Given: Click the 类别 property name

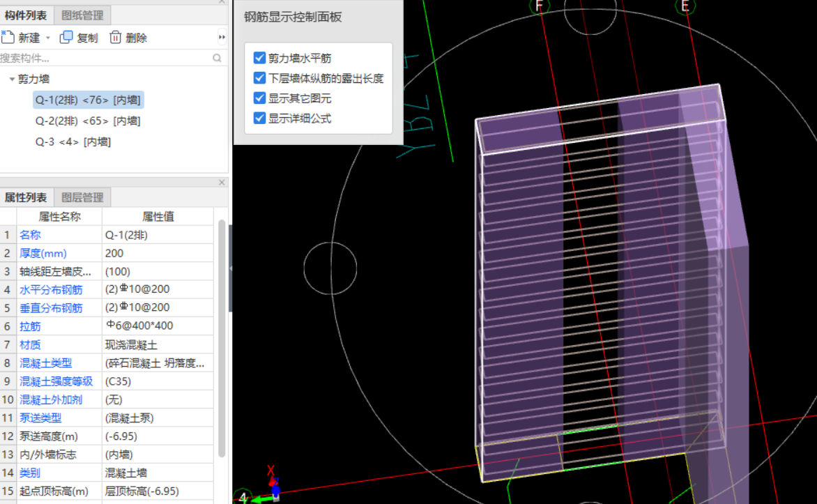Looking at the screenshot, I should tap(30, 473).
